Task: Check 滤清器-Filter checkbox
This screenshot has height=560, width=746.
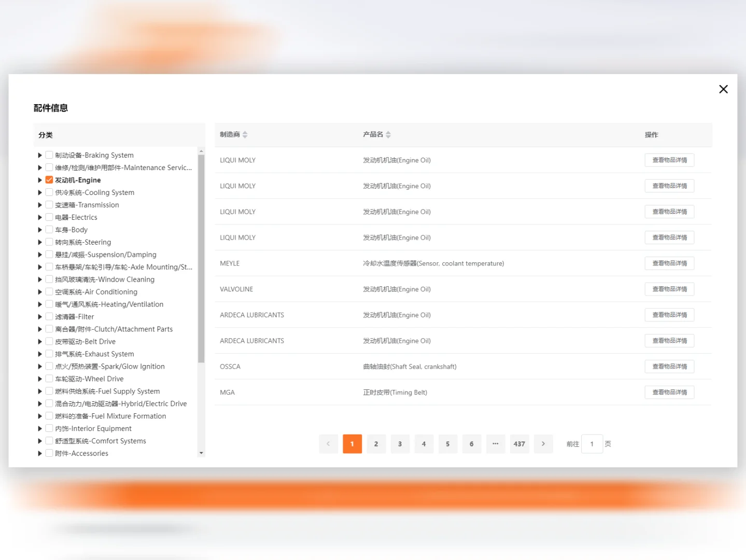Action: click(49, 317)
